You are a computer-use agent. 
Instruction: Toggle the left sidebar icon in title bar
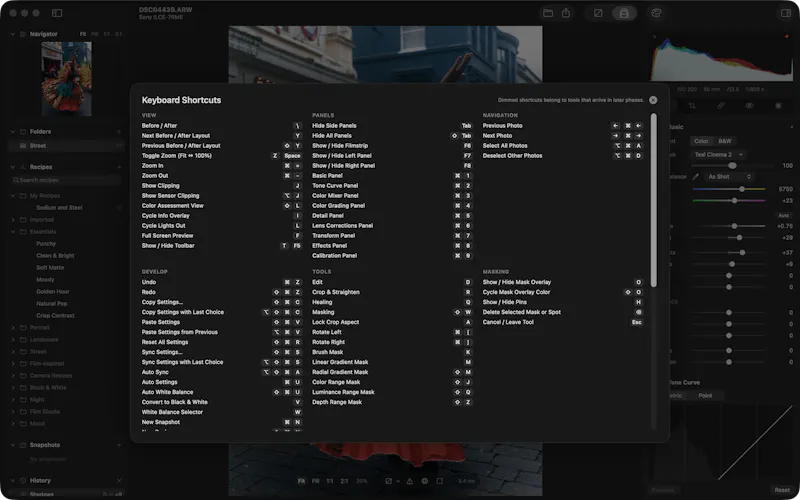[57, 13]
